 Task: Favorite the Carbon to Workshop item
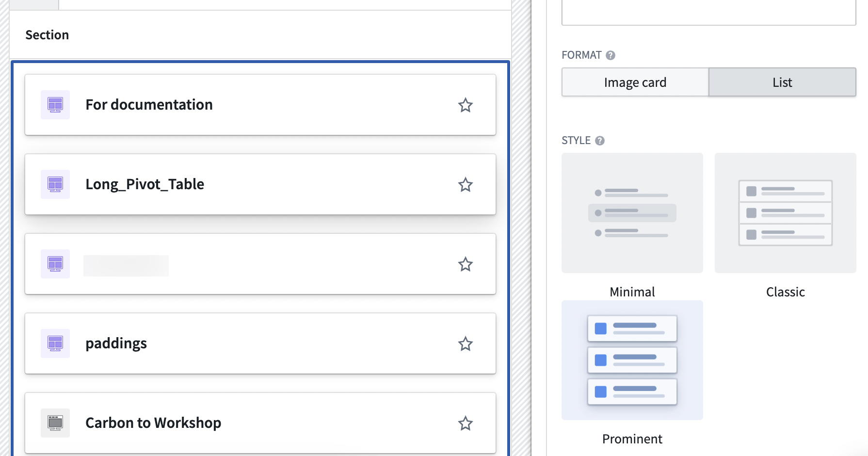(x=466, y=423)
